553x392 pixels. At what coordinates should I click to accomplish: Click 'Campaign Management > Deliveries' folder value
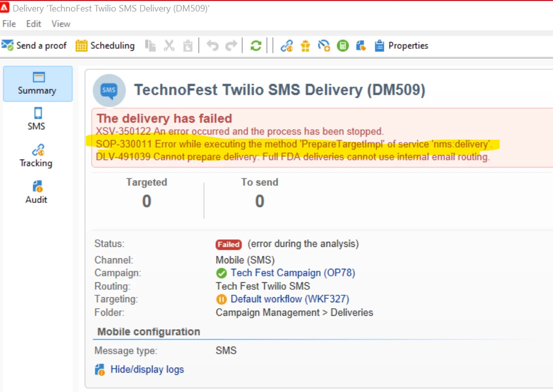(x=294, y=312)
